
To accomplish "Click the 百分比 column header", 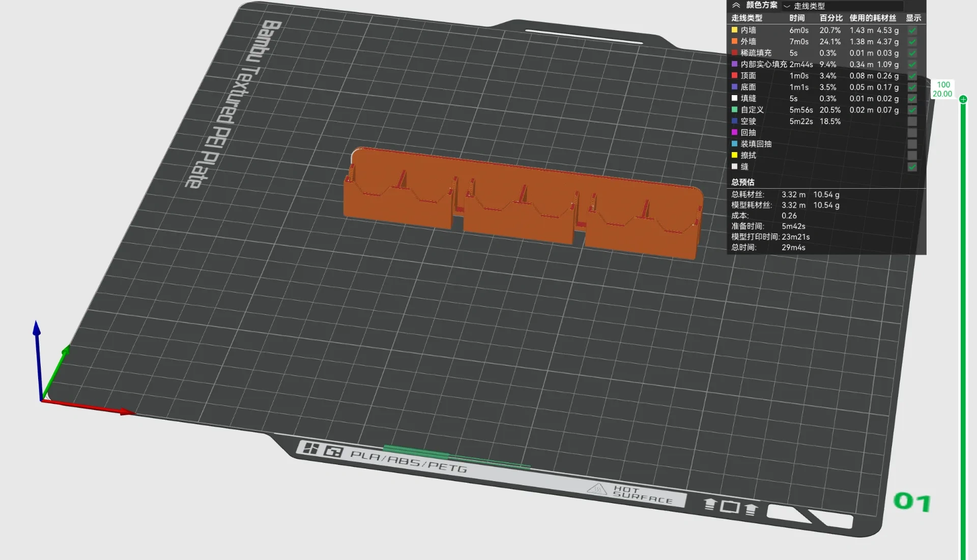I will click(831, 18).
